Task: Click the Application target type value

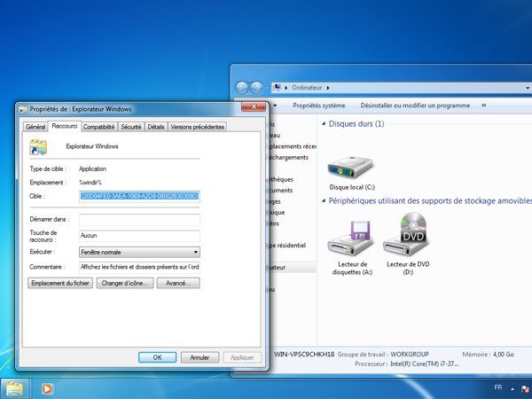Action: point(92,169)
